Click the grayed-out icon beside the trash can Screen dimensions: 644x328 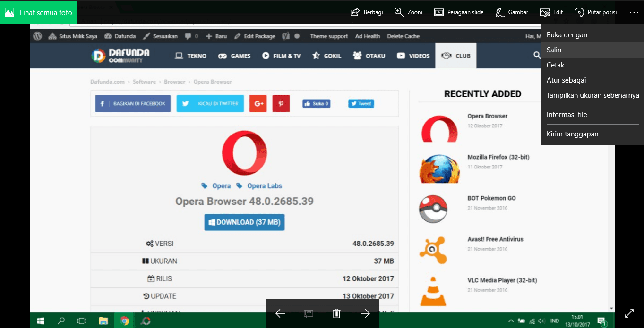coord(308,313)
